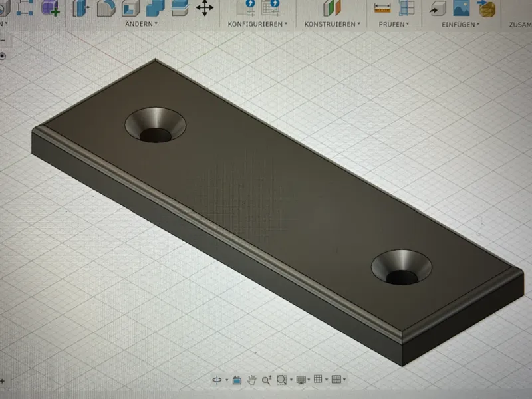Select the Measure ruler icon

tap(382, 8)
